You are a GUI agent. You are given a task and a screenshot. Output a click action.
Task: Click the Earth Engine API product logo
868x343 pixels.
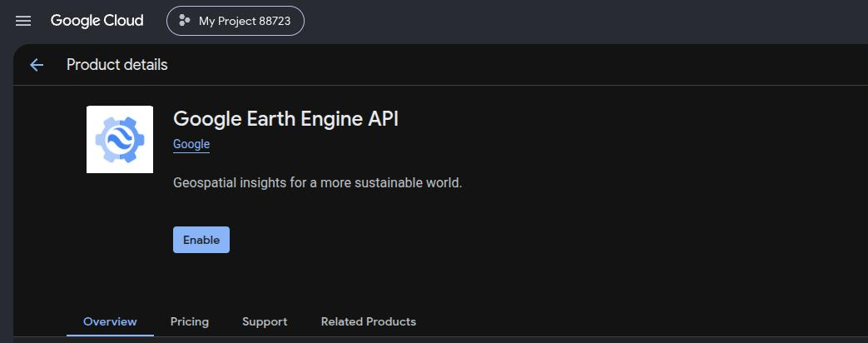pyautogui.click(x=120, y=139)
